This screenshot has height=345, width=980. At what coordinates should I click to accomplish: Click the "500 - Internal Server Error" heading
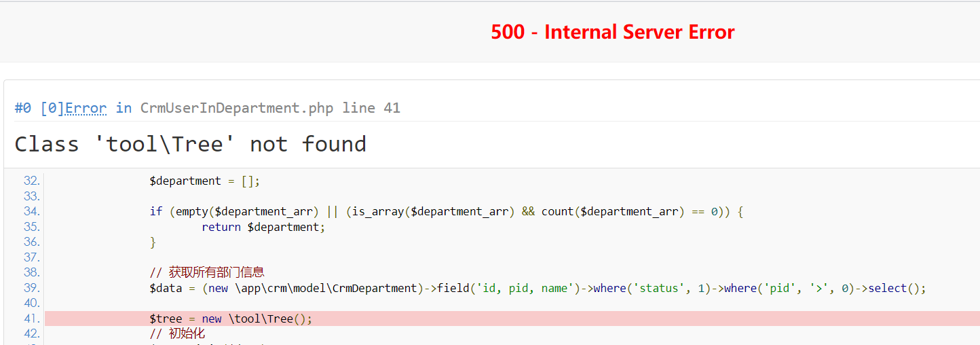pos(612,32)
